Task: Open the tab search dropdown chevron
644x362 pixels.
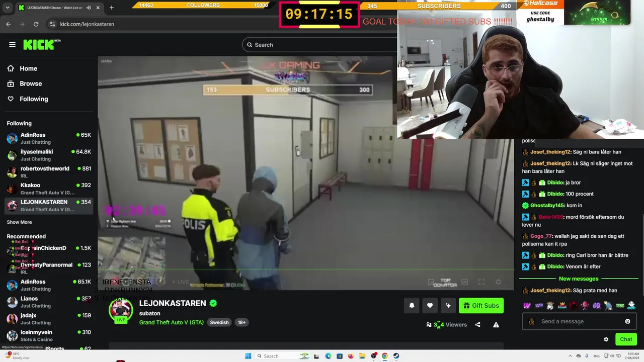Action: point(8,8)
